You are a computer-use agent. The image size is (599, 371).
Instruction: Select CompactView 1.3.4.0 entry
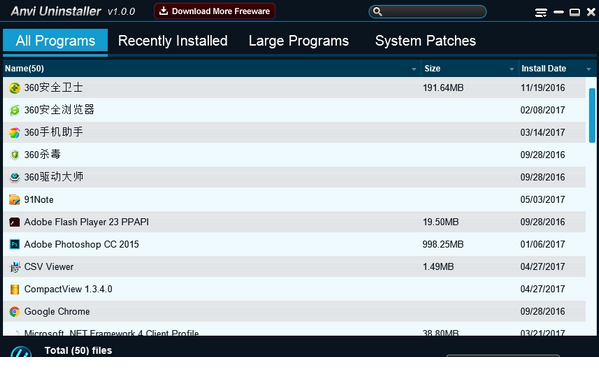coord(68,289)
